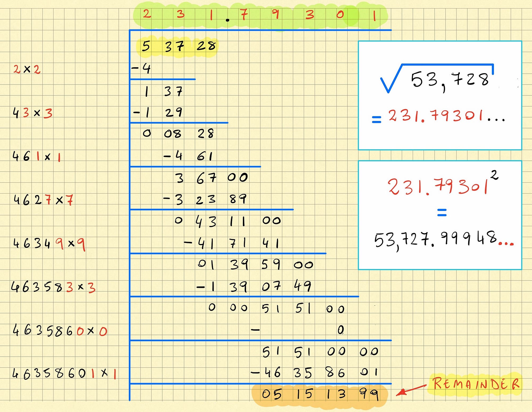Click the 2×2 multiplication note
Viewport: 532px width, 412px height.
(x=27, y=70)
